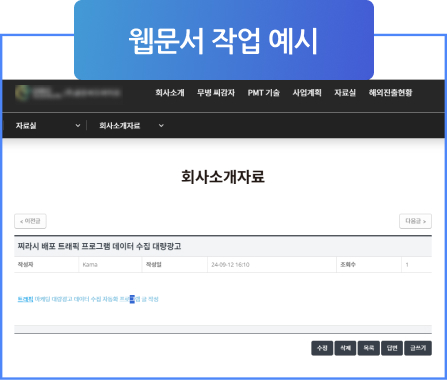Open the blue 트래픽 link in post body
The height and width of the screenshot is (380, 447).
(x=25, y=299)
